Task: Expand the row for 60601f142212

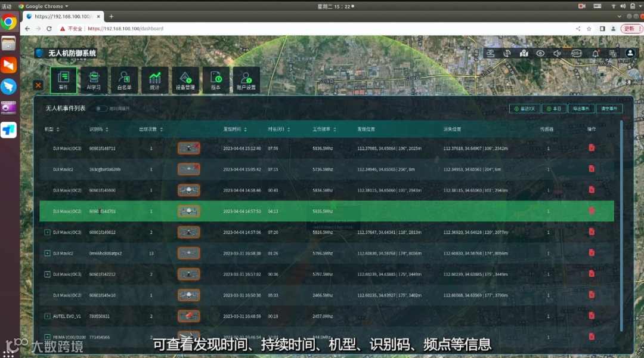Action: click(x=47, y=274)
